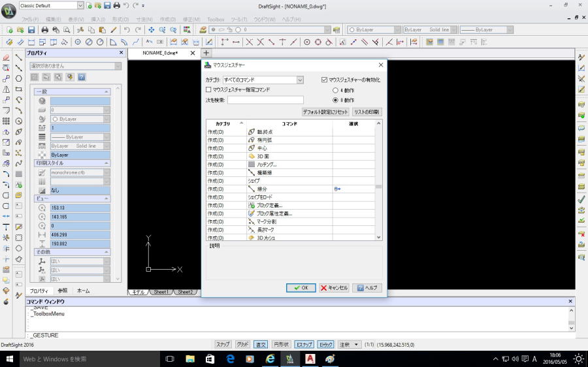Select the ブロック定義... row in command list

(x=290, y=206)
